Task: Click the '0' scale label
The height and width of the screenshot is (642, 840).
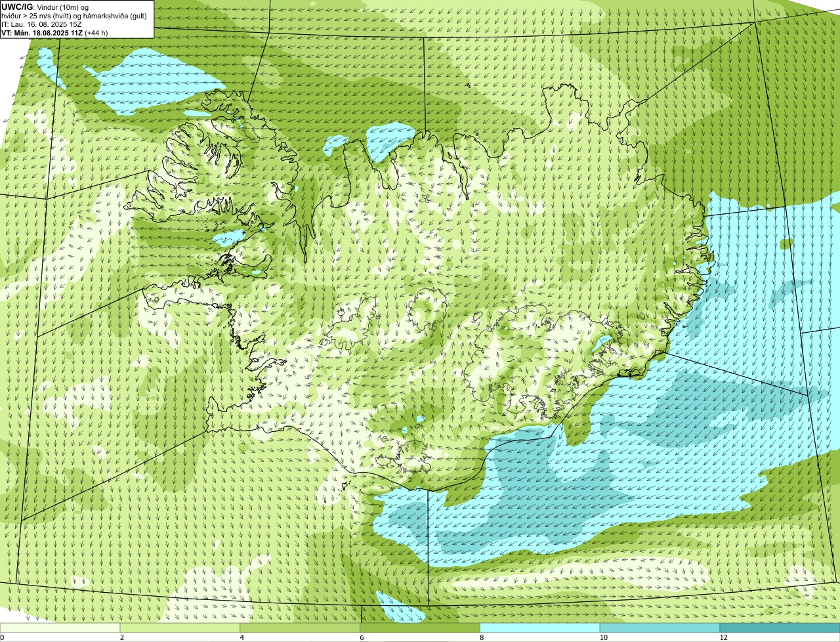Action: click(3, 637)
